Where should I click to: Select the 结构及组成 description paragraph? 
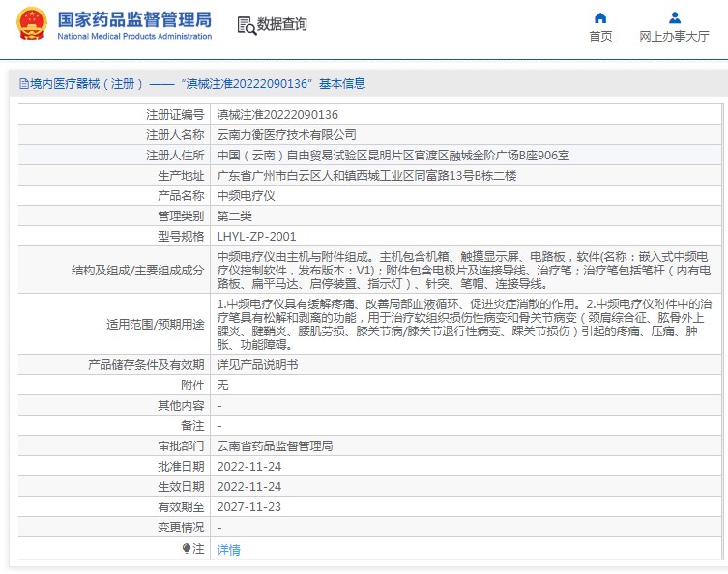(463, 270)
